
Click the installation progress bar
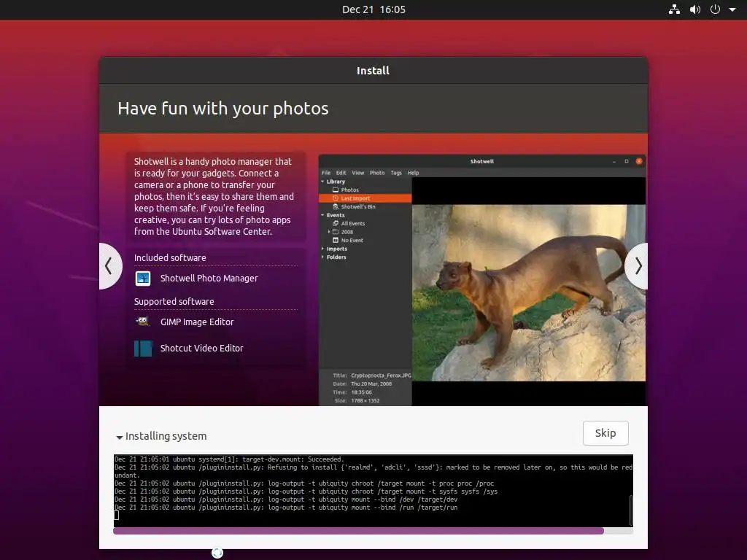[373, 531]
